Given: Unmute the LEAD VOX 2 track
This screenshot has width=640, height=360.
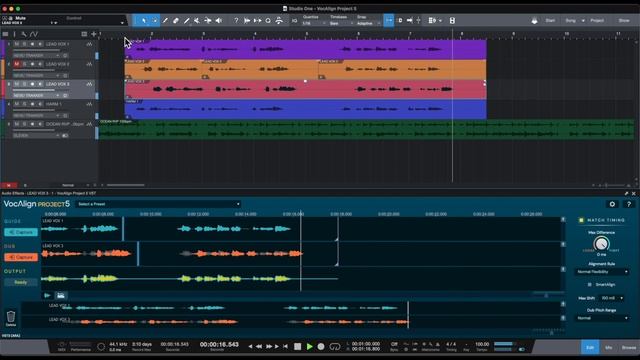Looking at the screenshot, I should (17, 64).
